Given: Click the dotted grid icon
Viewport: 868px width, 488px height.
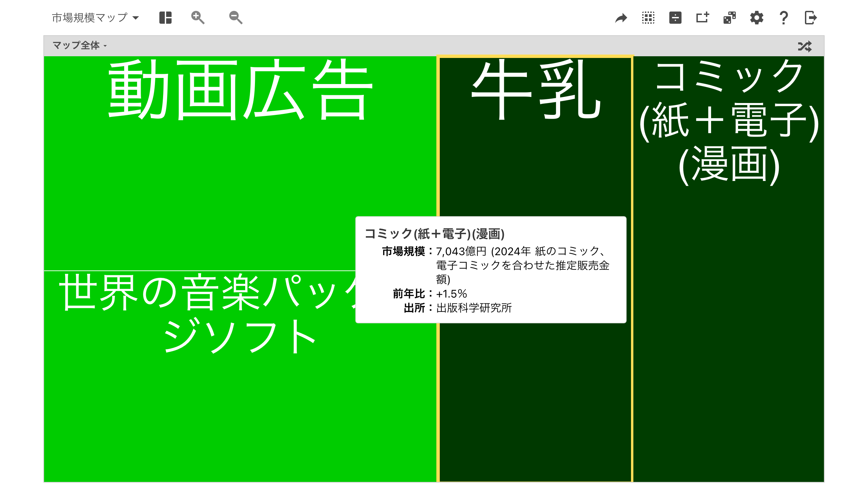Looking at the screenshot, I should pos(648,18).
